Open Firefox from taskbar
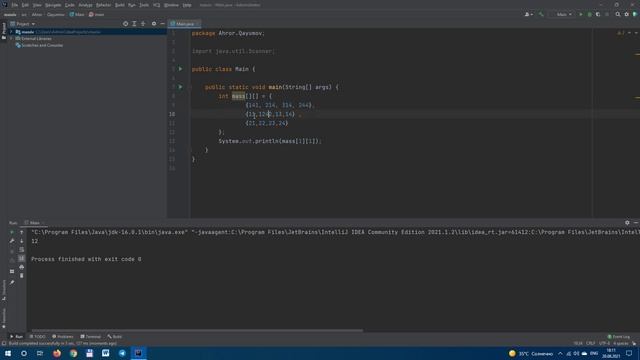The height and width of the screenshot is (360, 640). (57, 353)
